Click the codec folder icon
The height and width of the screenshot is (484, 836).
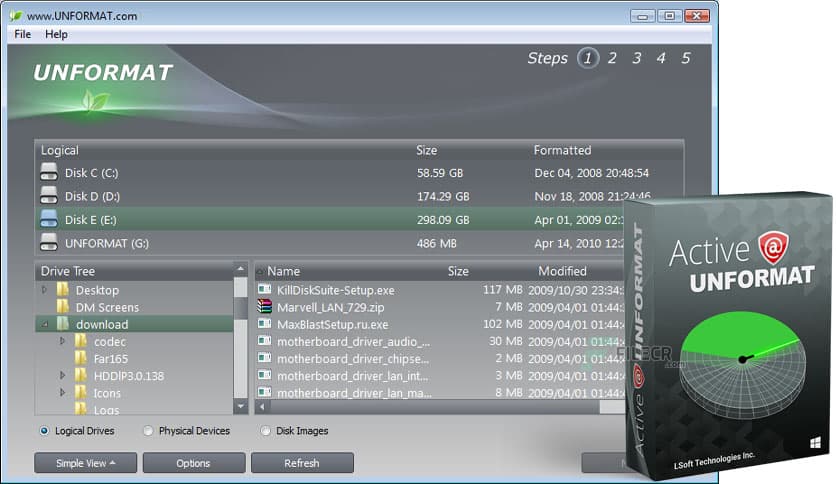tap(81, 341)
